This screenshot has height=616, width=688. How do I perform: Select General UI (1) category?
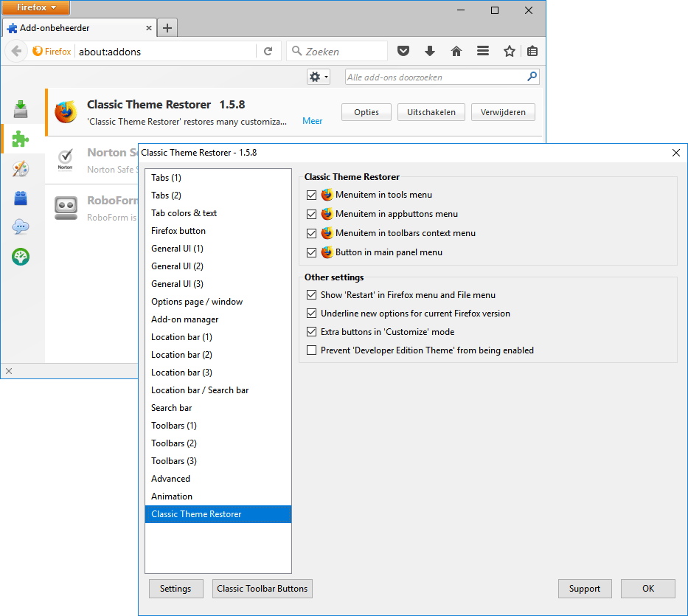tap(218, 249)
